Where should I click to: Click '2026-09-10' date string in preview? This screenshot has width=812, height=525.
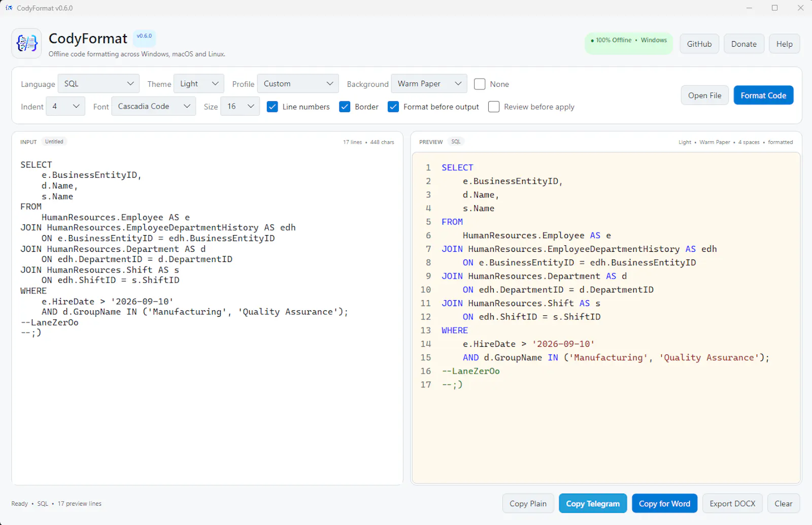click(x=563, y=344)
